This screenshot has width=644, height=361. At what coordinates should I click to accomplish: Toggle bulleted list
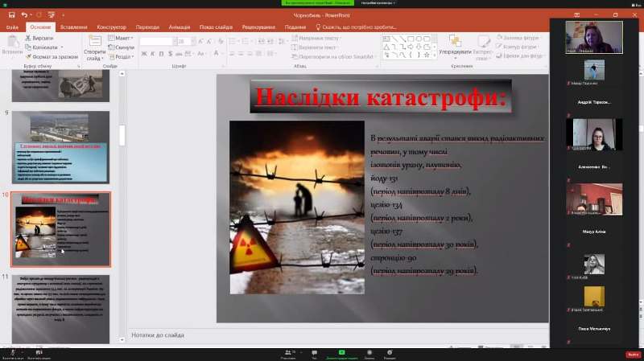233,42
